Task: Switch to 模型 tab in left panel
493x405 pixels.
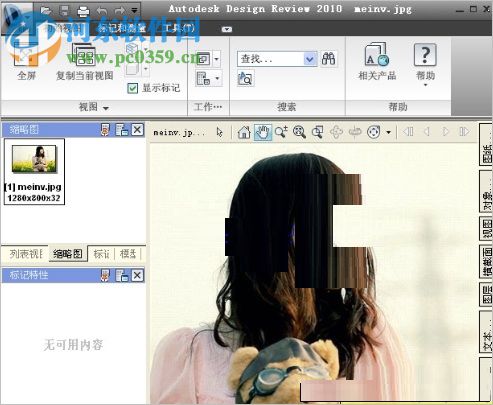Action: point(128,254)
